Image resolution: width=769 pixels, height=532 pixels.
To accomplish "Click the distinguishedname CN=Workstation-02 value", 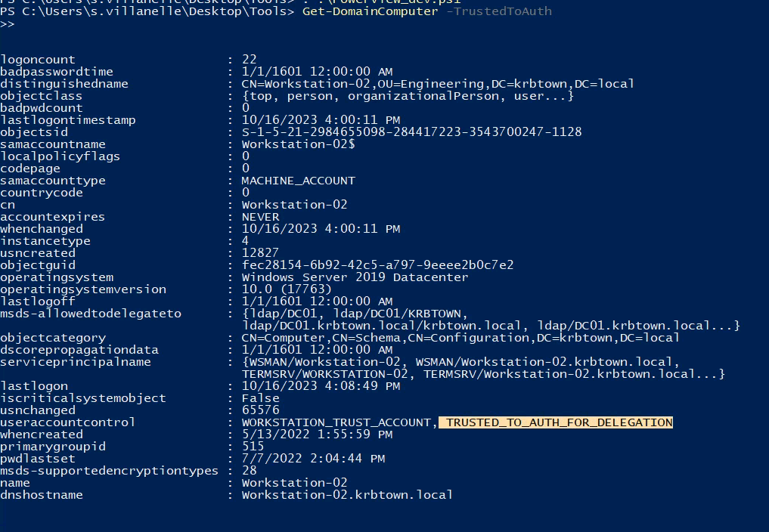I will [438, 84].
